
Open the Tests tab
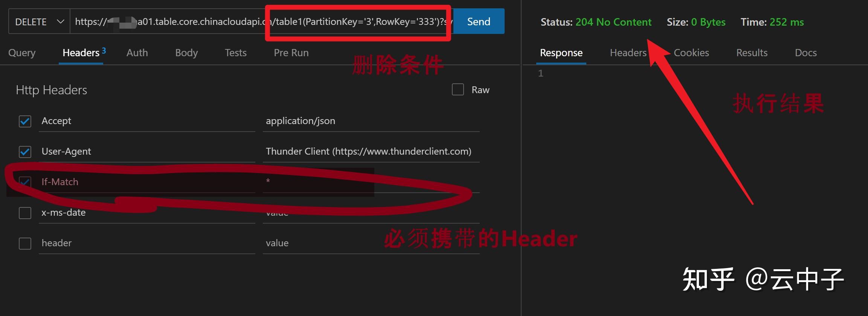tap(236, 53)
